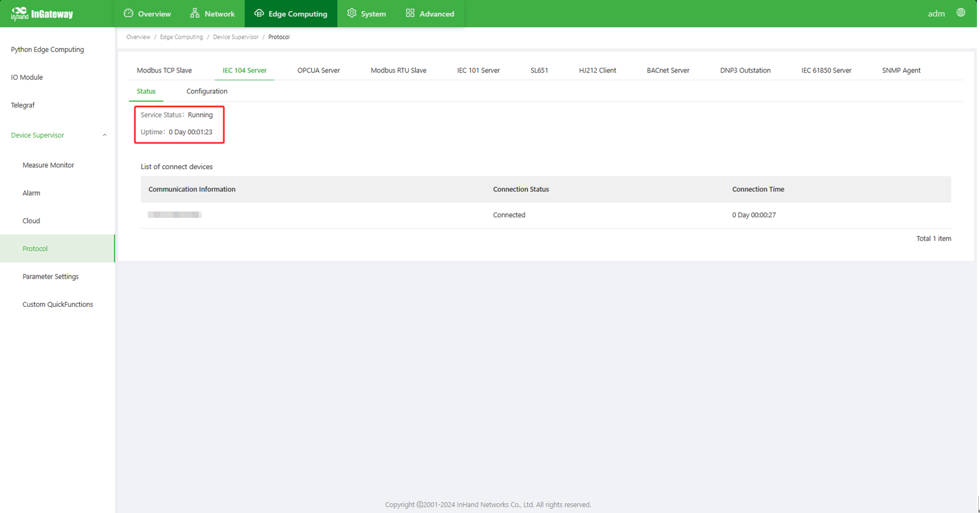The image size is (980, 513).
Task: Open the Modbus TCP Slave tab
Action: [x=164, y=70]
